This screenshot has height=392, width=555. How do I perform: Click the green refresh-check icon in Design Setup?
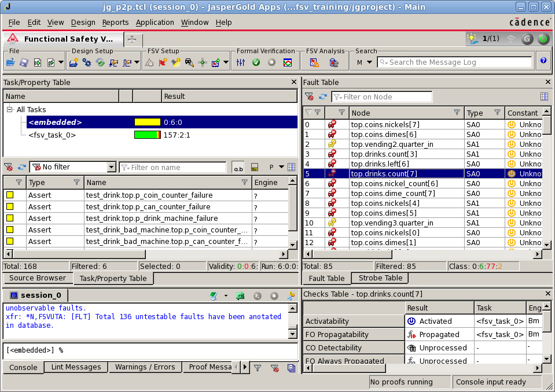[100, 62]
